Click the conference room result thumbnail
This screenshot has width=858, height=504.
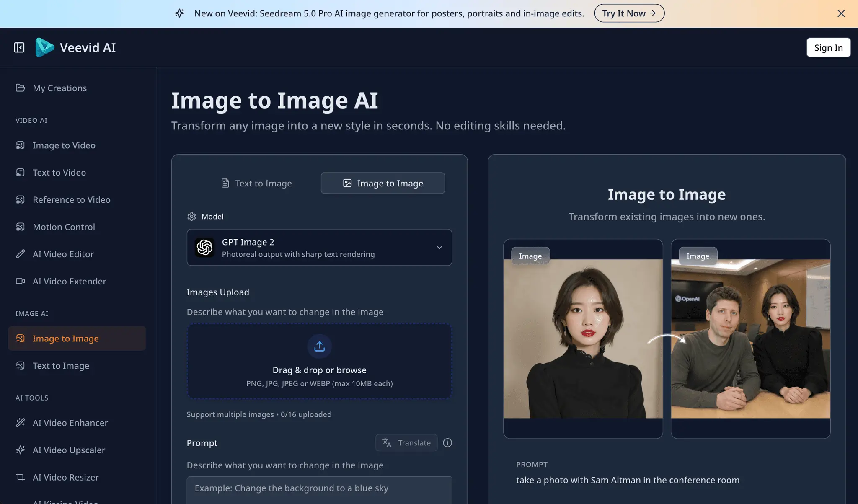pyautogui.click(x=750, y=339)
